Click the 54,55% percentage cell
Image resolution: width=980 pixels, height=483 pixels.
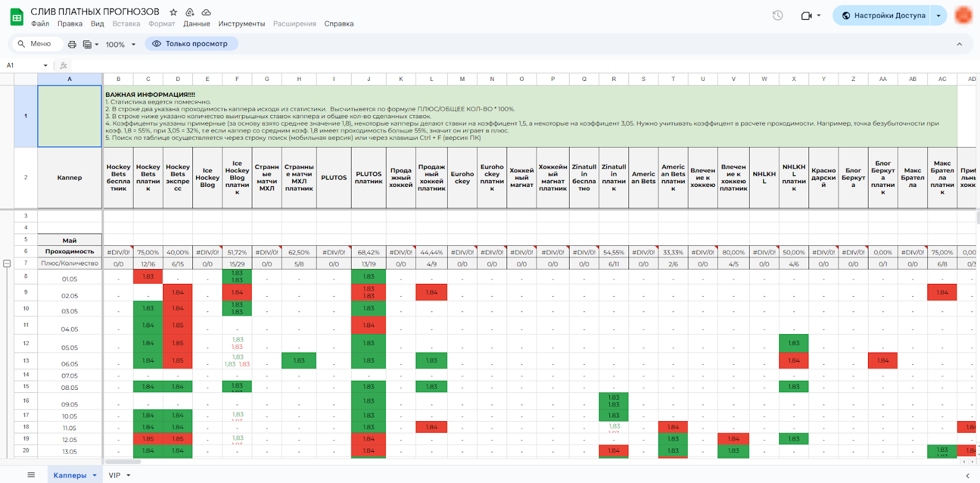(x=614, y=252)
